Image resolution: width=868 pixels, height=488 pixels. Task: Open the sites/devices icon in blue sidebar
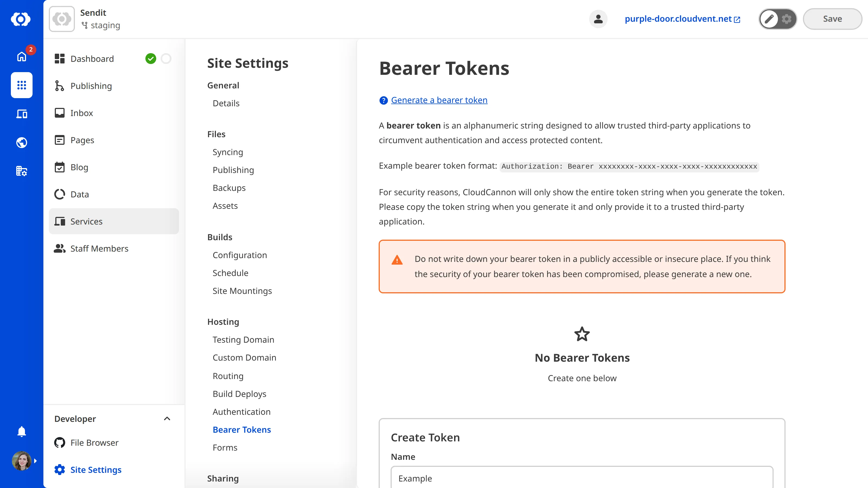(21, 114)
